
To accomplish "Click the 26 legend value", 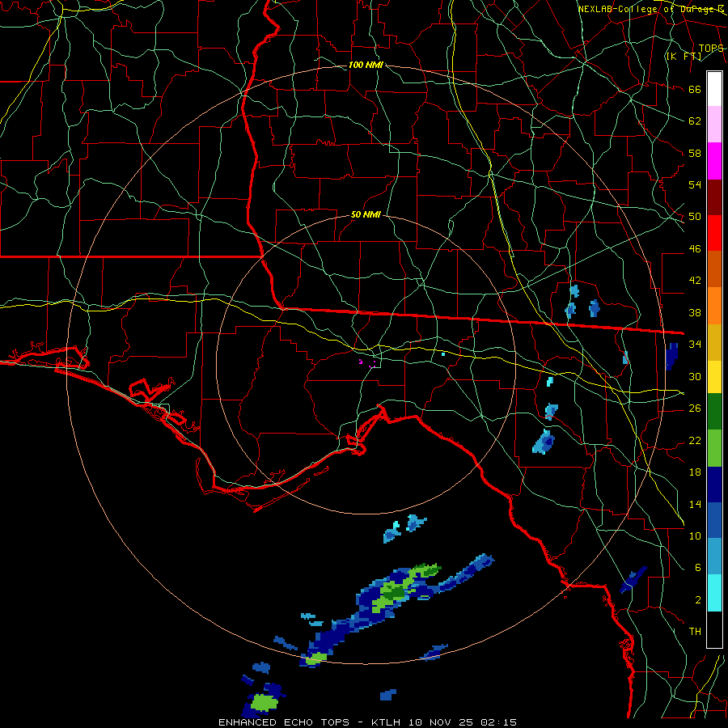I will (695, 408).
